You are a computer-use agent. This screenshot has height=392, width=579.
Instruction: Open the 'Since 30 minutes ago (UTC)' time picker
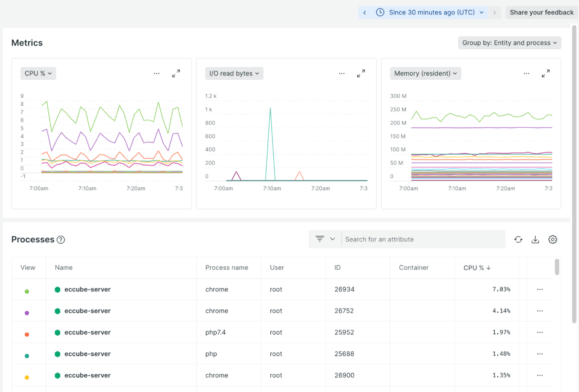click(430, 12)
